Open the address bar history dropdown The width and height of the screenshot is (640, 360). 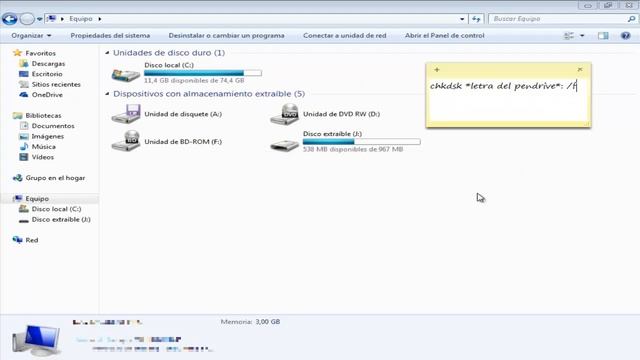pyautogui.click(x=462, y=19)
